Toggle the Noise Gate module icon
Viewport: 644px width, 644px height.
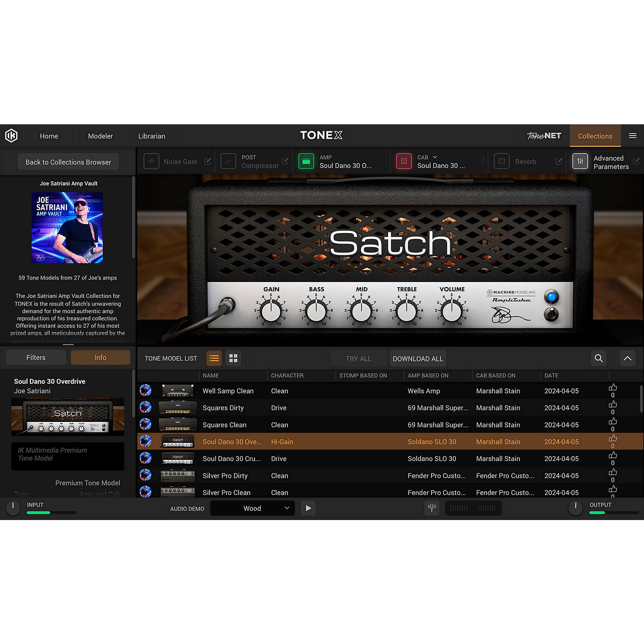[x=151, y=161]
